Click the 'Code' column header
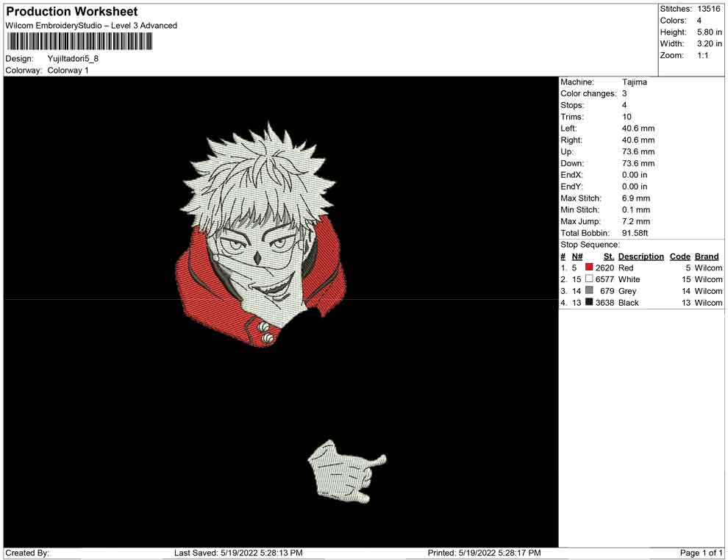The height and width of the screenshot is (560, 728). point(679,256)
